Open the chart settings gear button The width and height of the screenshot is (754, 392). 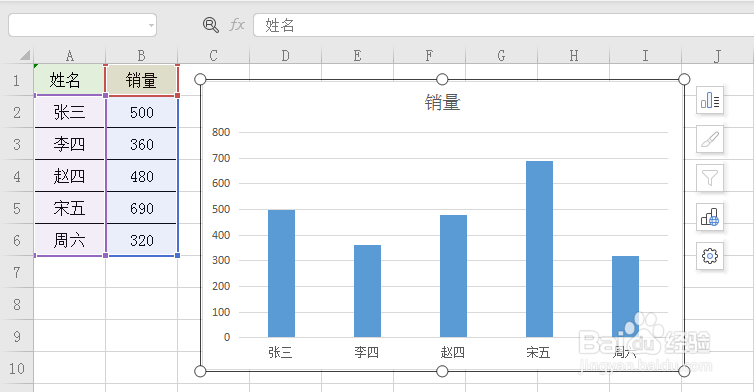pos(710,256)
